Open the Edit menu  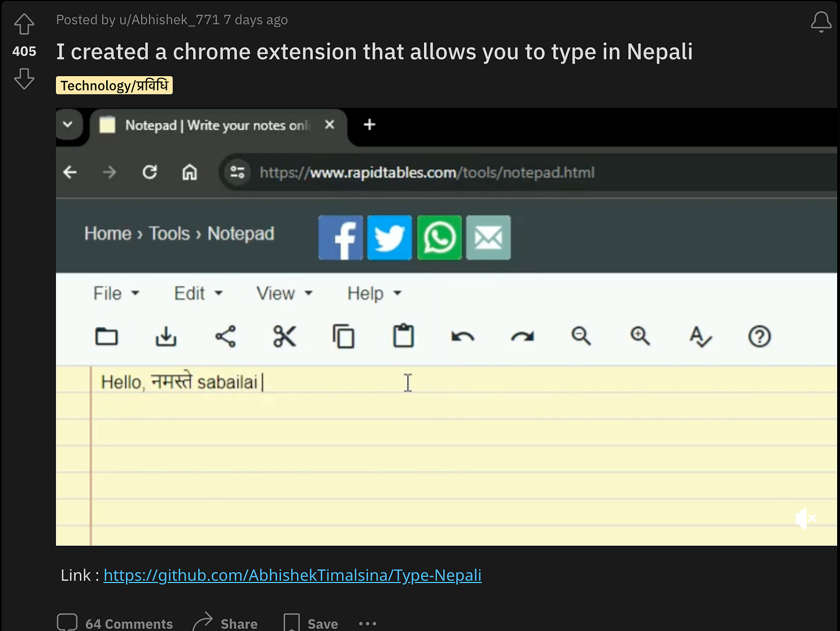click(198, 294)
